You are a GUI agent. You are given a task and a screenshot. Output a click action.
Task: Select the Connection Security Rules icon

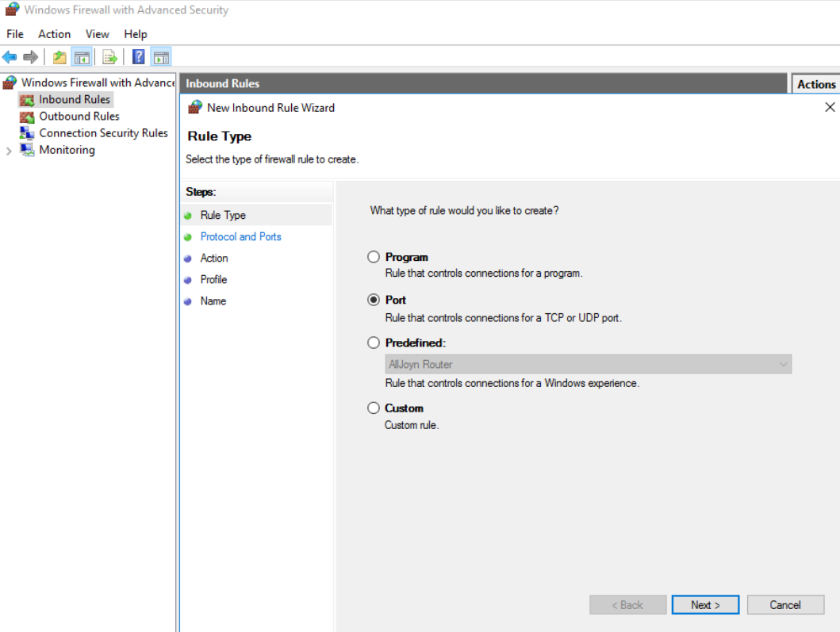point(27,133)
